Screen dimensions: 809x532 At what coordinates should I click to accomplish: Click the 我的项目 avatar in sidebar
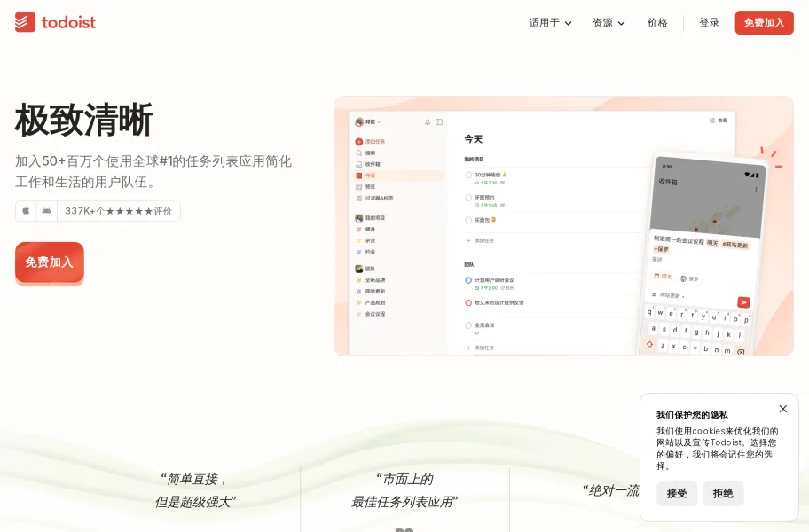tap(358, 218)
